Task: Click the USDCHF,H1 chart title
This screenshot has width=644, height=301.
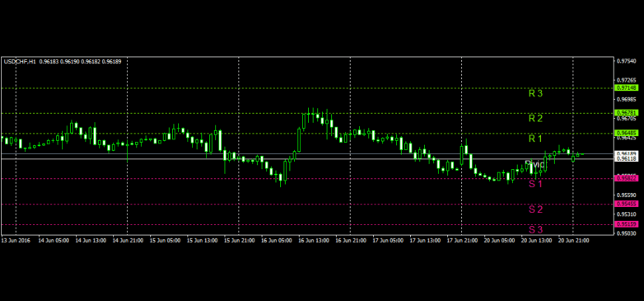Action: pyautogui.click(x=20, y=62)
